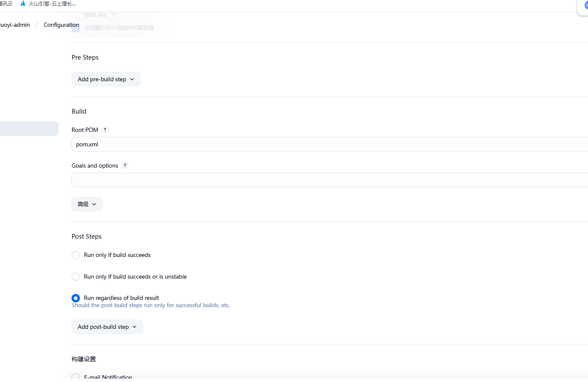
Task: Select Run only if build succeeds
Action: 76,255
